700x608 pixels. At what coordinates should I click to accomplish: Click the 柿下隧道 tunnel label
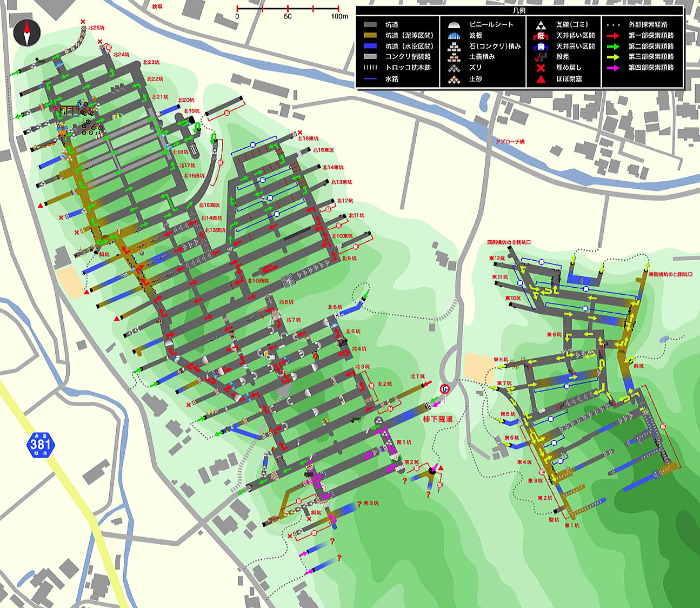[x=438, y=419]
